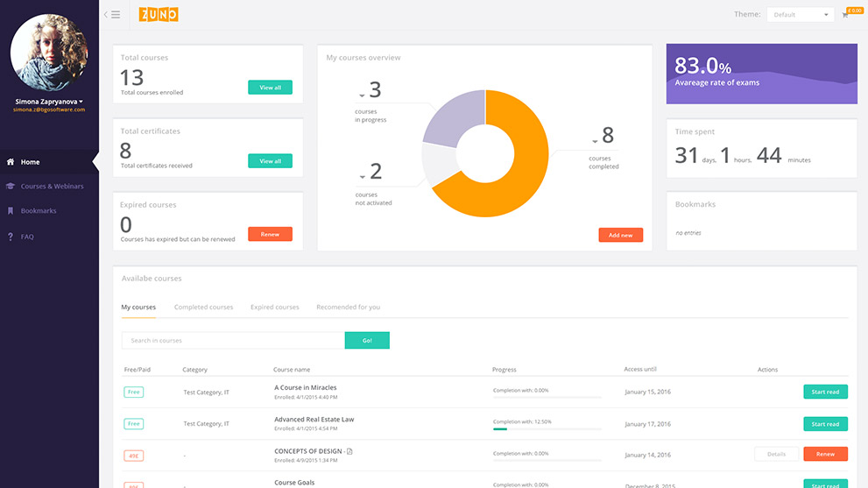This screenshot has height=488, width=868.
Task: Click the Category column header
Action: click(194, 370)
